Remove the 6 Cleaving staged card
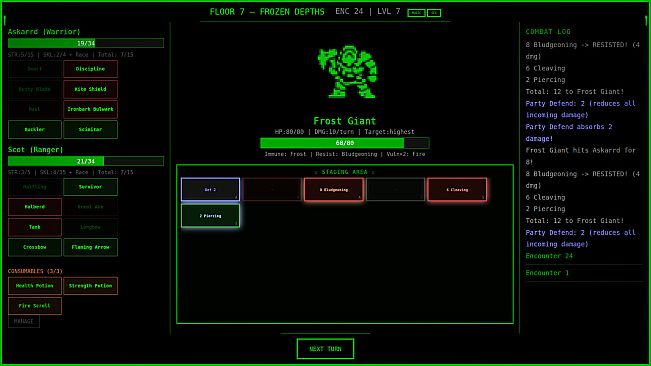This screenshot has width=651, height=366. [x=457, y=190]
